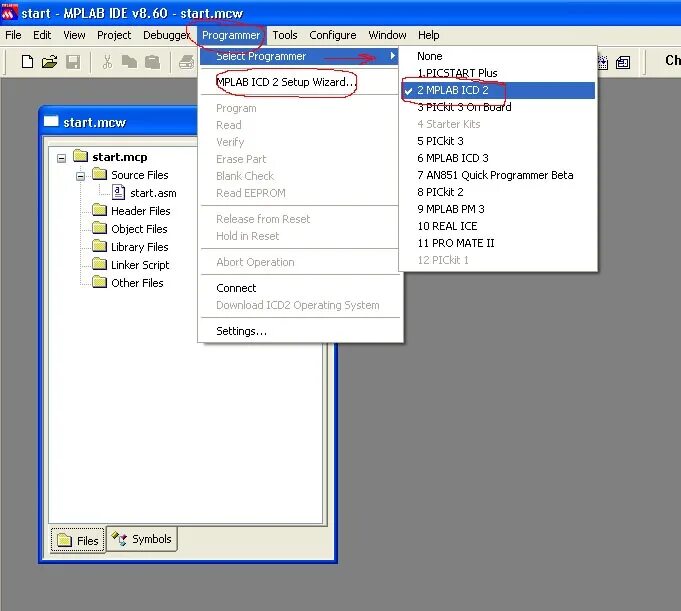
Task: Open the Tools menu
Action: (285, 35)
